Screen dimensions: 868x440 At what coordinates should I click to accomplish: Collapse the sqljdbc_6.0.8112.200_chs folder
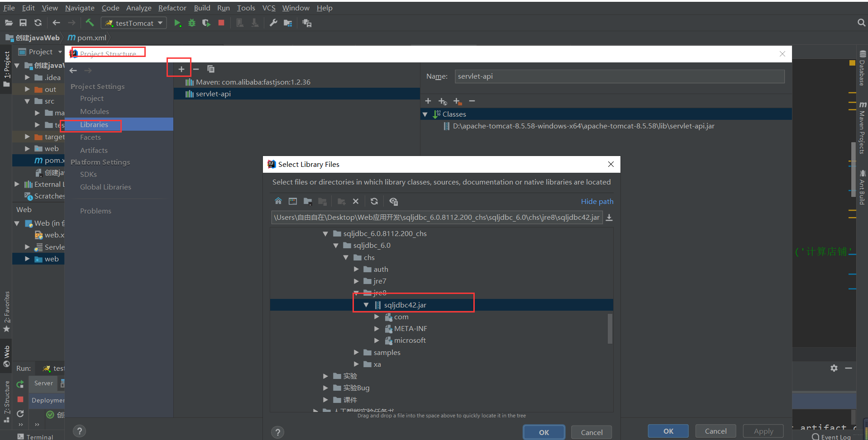tap(325, 234)
